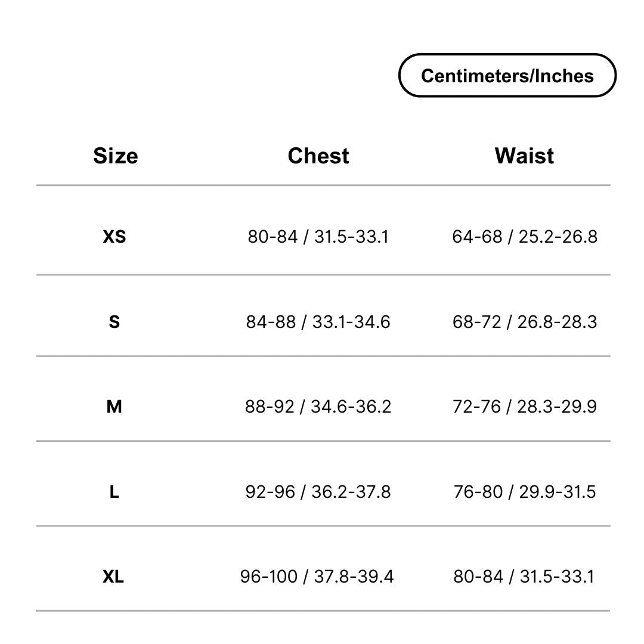Click L chest value 92-96 / 36.2-37.8

tap(318, 491)
